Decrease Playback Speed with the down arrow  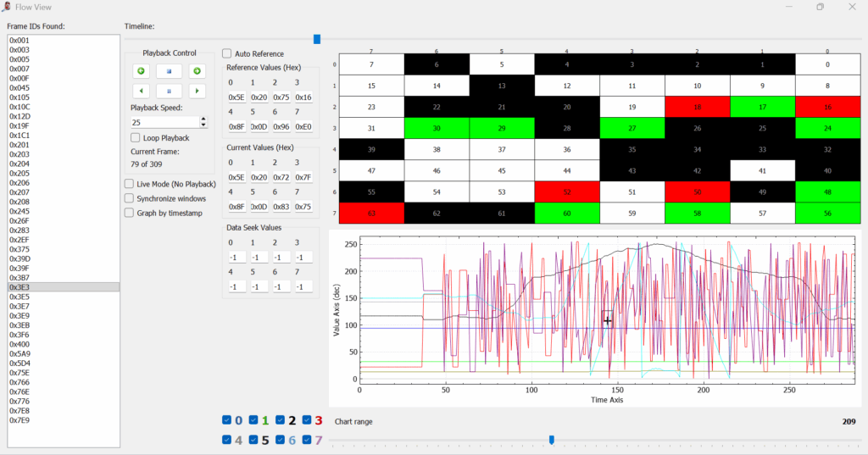coord(203,125)
